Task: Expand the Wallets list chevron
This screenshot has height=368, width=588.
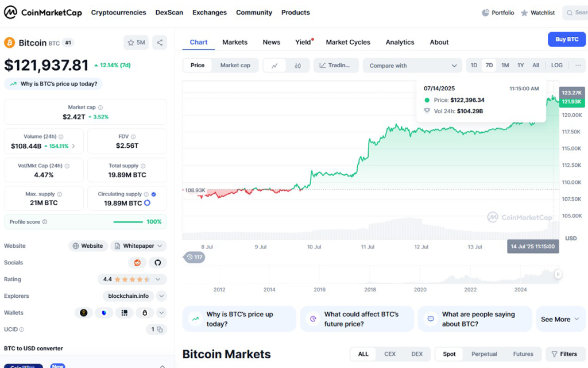Action: (x=161, y=312)
